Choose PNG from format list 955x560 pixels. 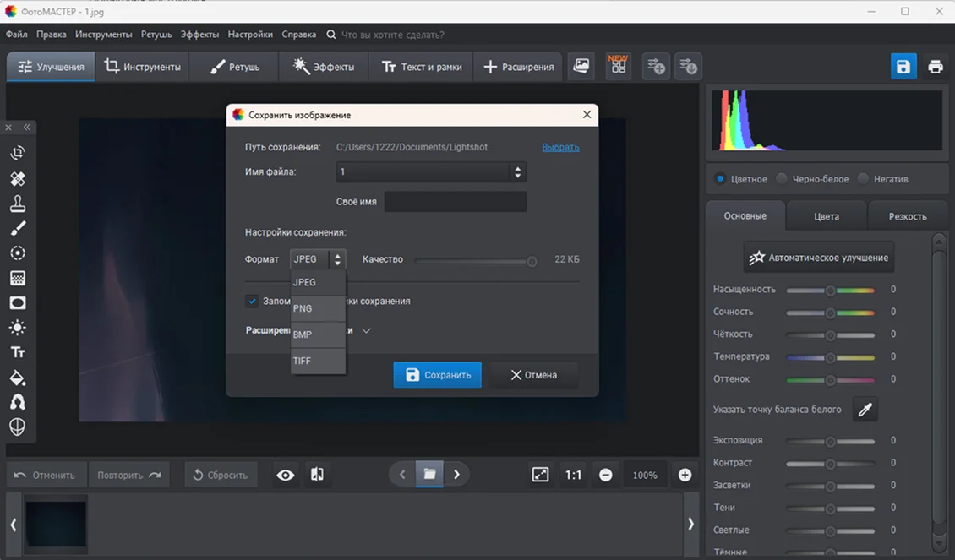pyautogui.click(x=318, y=308)
